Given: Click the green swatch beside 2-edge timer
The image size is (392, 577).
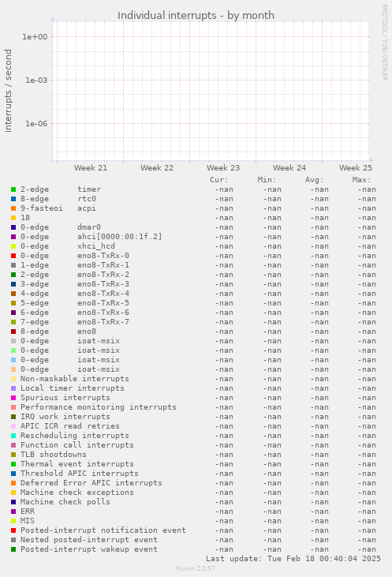Looking at the screenshot, I should coord(13,189).
